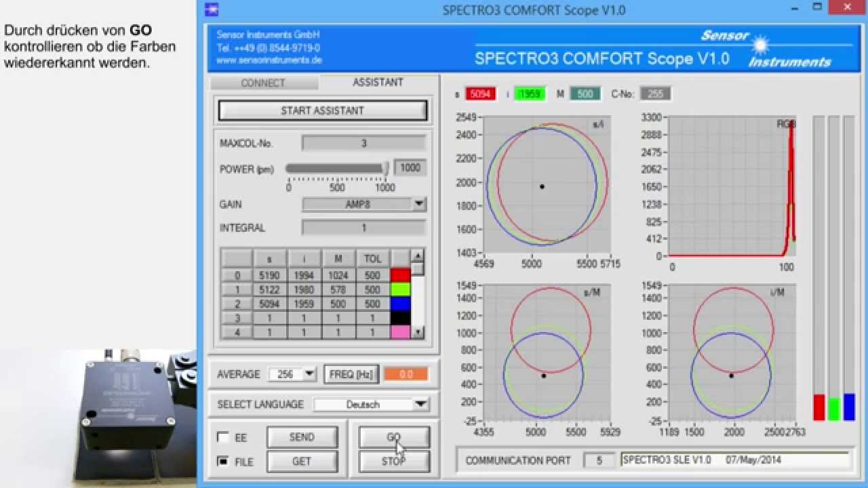Click the POWER value field showing 1000
Screen dimensions: 868x488
410,168
